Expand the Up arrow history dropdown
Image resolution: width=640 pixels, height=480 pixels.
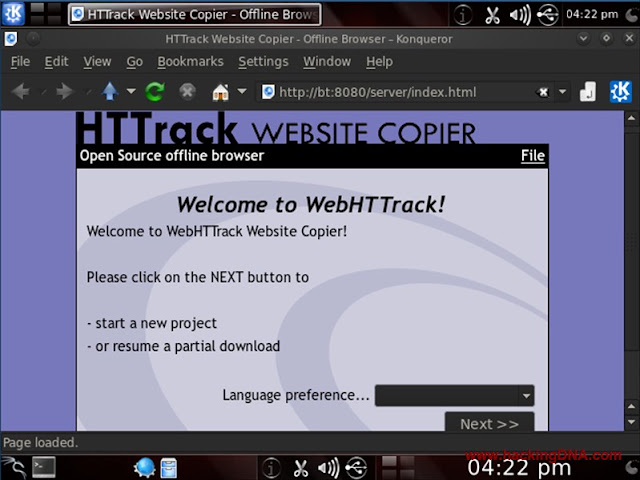click(x=131, y=91)
